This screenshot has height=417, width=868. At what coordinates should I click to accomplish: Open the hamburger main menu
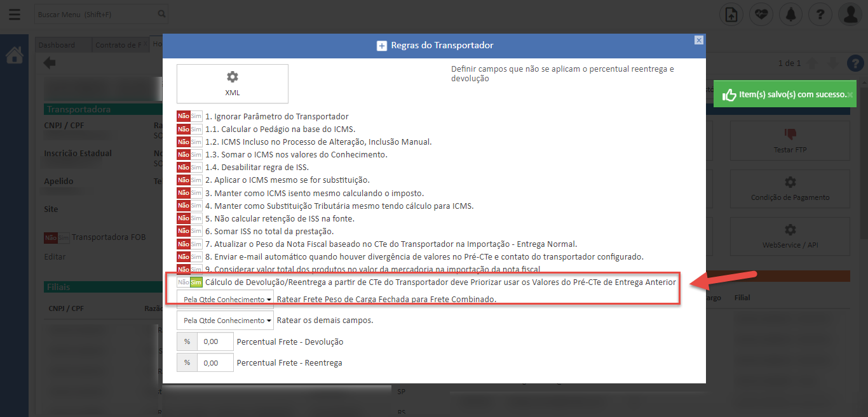15,14
